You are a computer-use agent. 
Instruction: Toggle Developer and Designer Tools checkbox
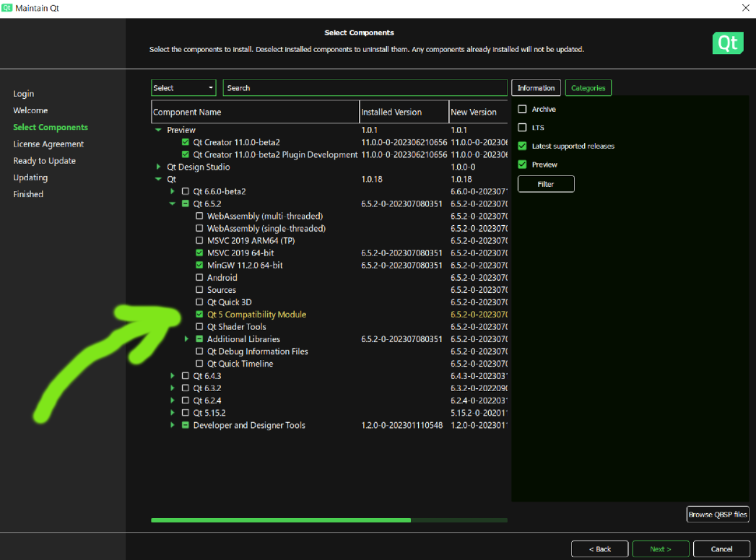185,425
